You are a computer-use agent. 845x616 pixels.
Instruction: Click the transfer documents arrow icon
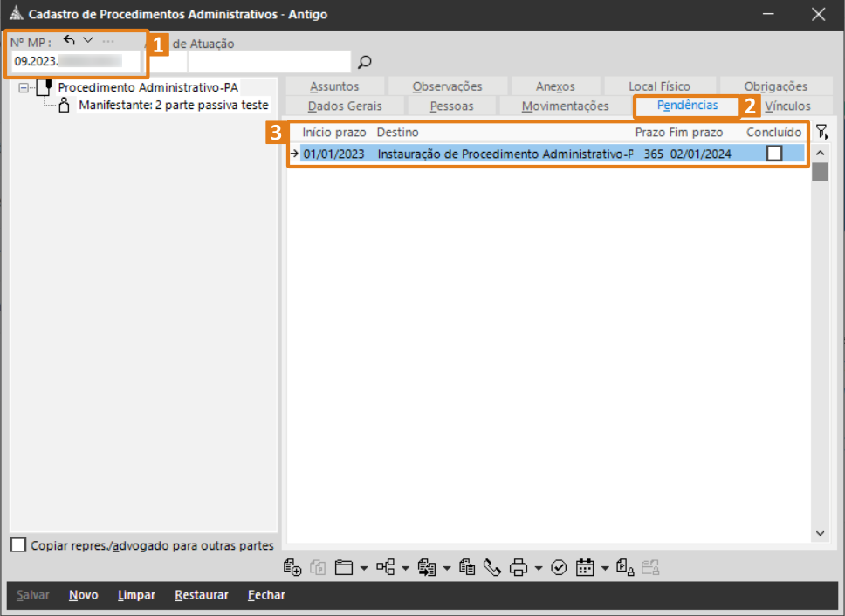pos(427,567)
